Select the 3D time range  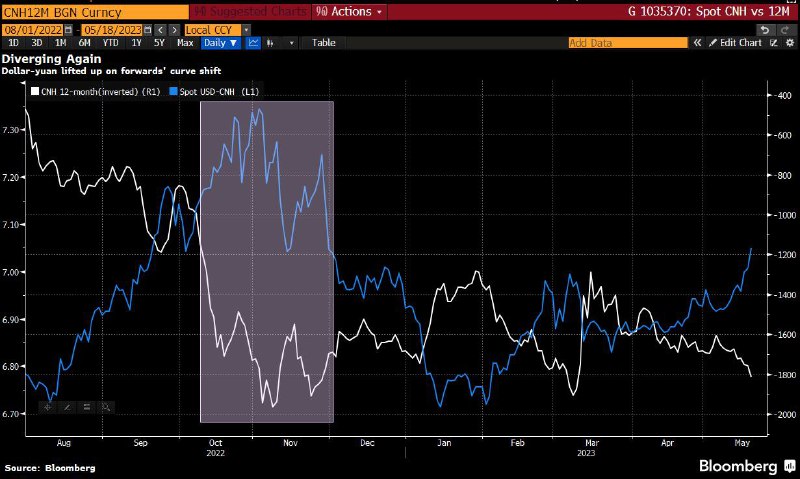coord(37,43)
